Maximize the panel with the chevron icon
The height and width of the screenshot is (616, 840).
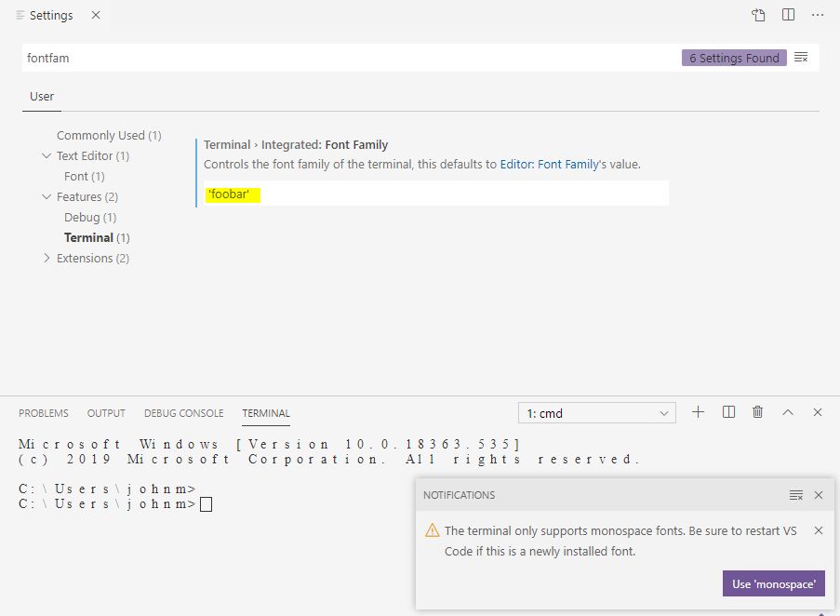788,411
